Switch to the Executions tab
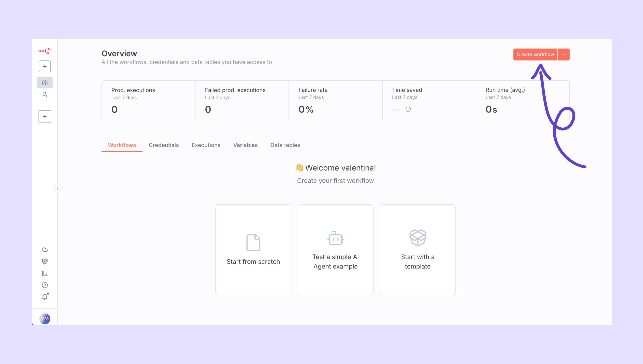 (x=206, y=145)
